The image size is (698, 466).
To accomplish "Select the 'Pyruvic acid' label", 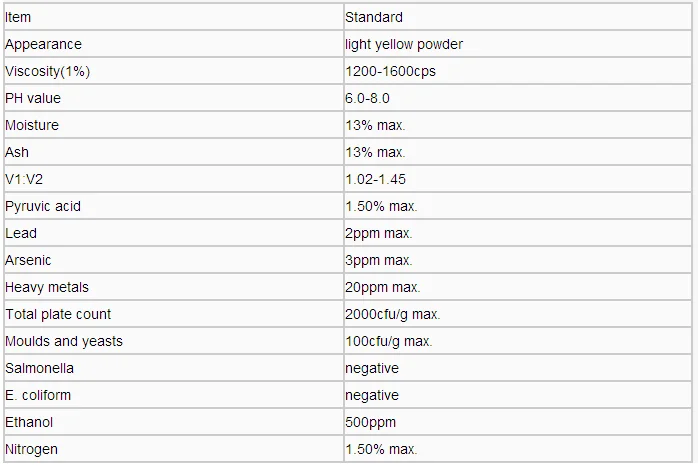I will pyautogui.click(x=43, y=206).
